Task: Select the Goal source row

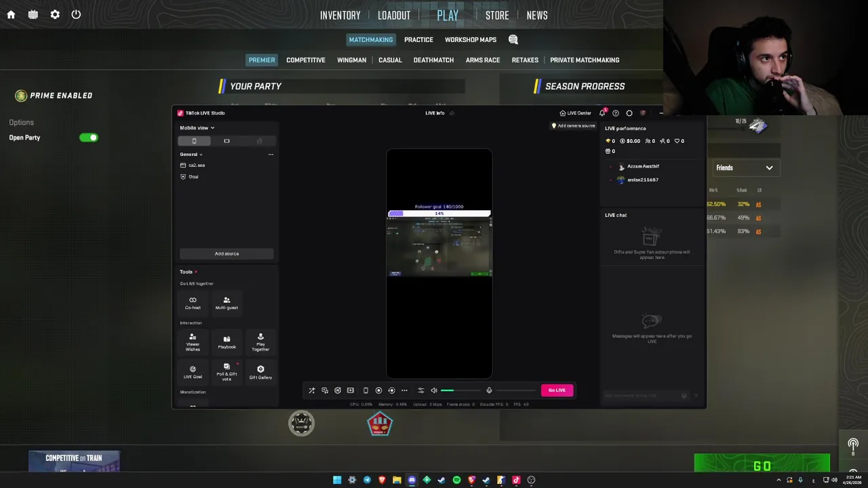Action: [226, 177]
